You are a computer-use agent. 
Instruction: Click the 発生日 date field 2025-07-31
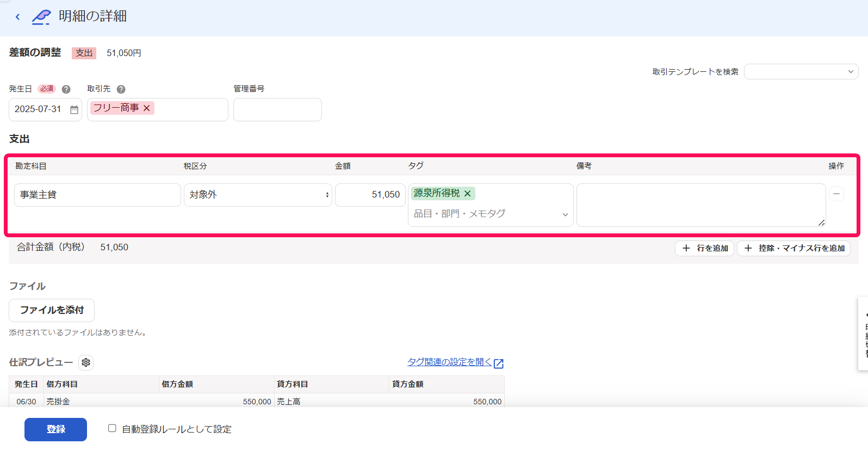(45, 109)
